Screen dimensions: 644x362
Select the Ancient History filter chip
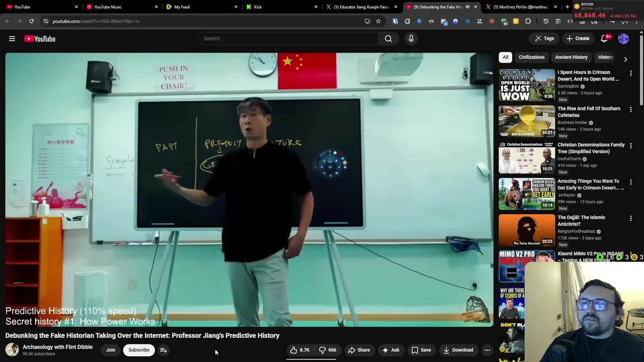tap(571, 57)
